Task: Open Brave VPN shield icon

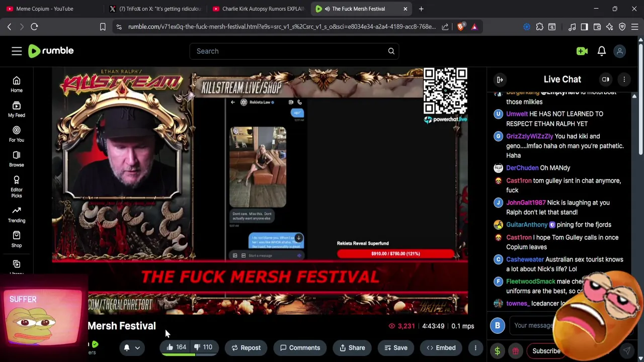Action: 622,27
